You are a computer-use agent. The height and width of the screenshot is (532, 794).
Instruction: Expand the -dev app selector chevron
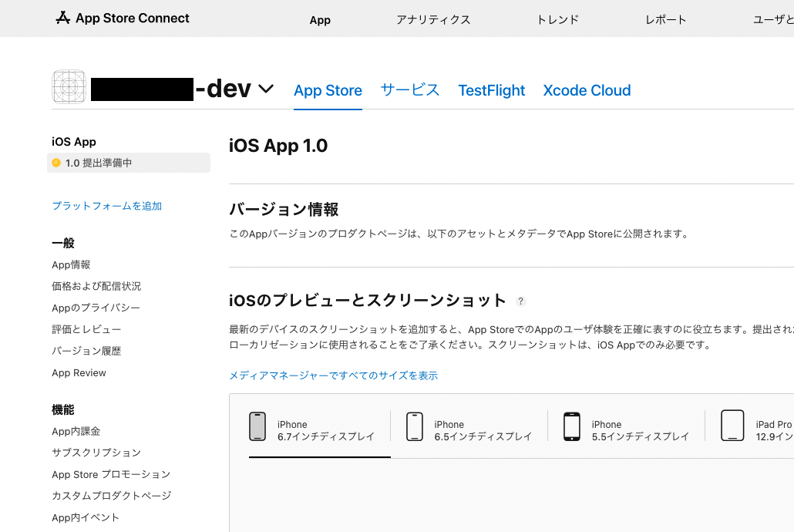click(x=265, y=89)
